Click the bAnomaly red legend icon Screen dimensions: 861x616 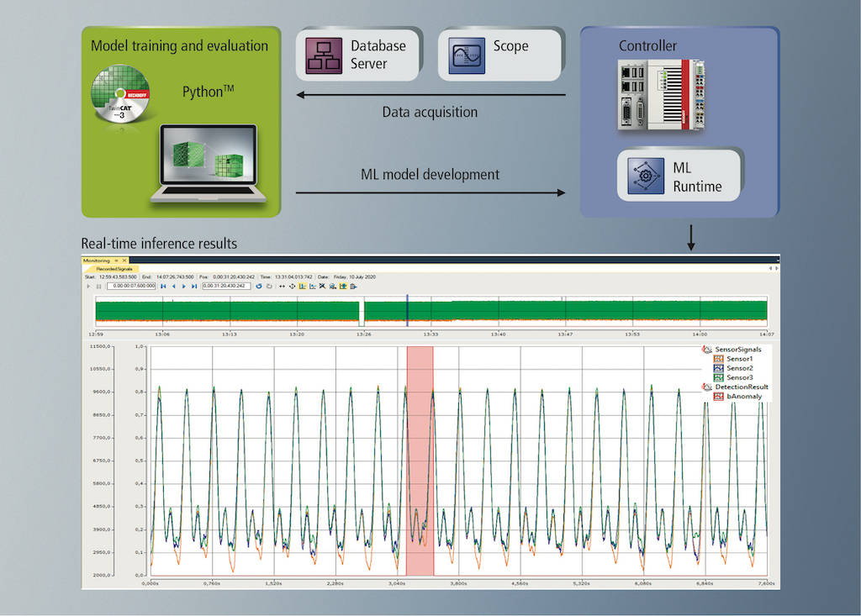pos(718,397)
